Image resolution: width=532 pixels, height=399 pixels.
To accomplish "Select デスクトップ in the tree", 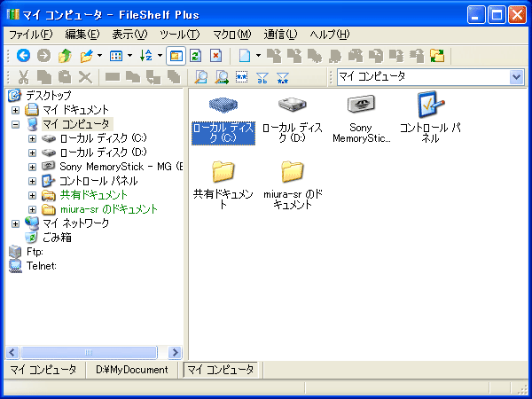I will tap(49, 96).
